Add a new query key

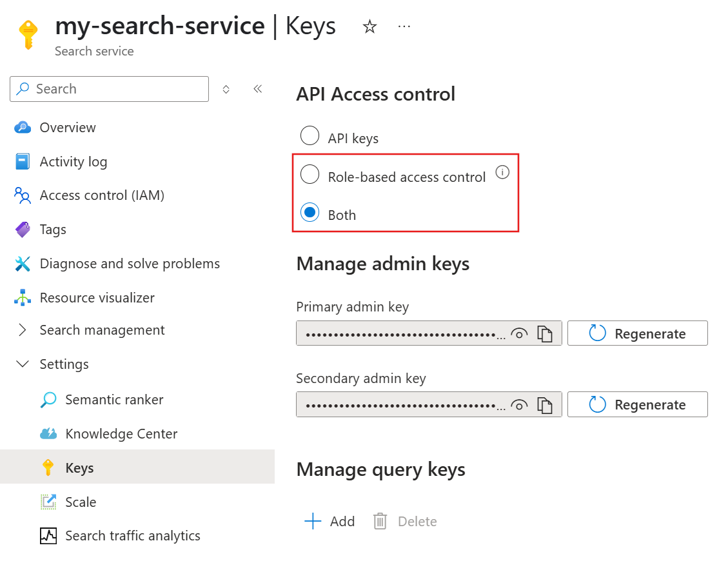pyautogui.click(x=329, y=521)
